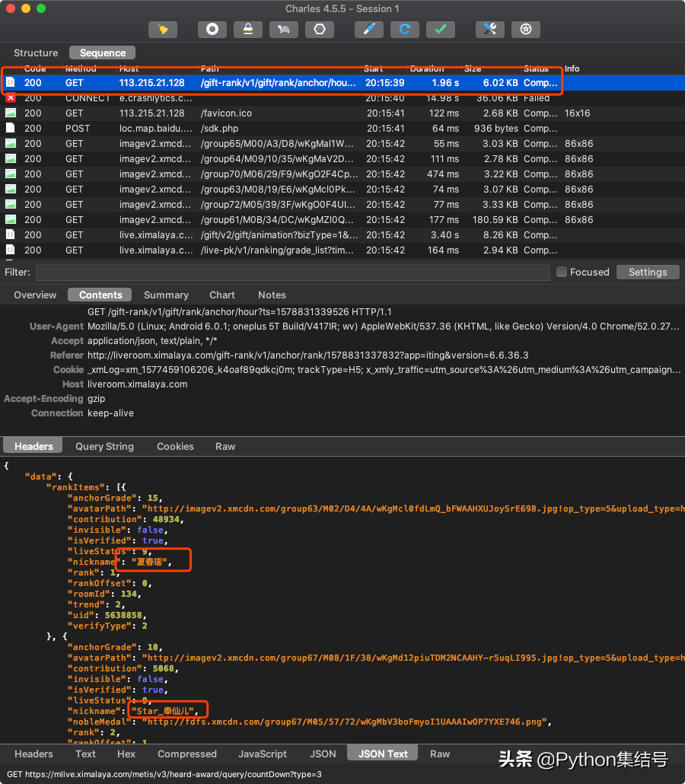The image size is (685, 784).
Task: Select the gift-rank anchor hour request row
Action: (x=342, y=82)
